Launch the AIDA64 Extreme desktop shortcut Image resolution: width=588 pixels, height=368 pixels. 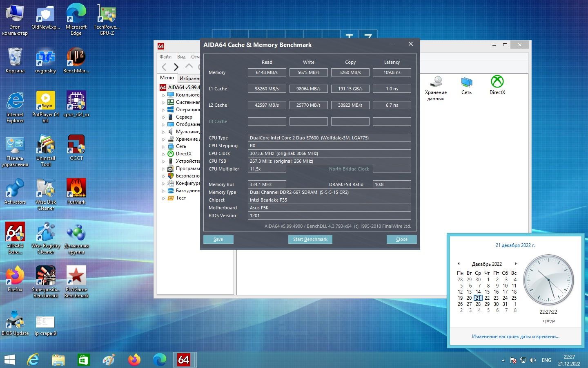15,238
